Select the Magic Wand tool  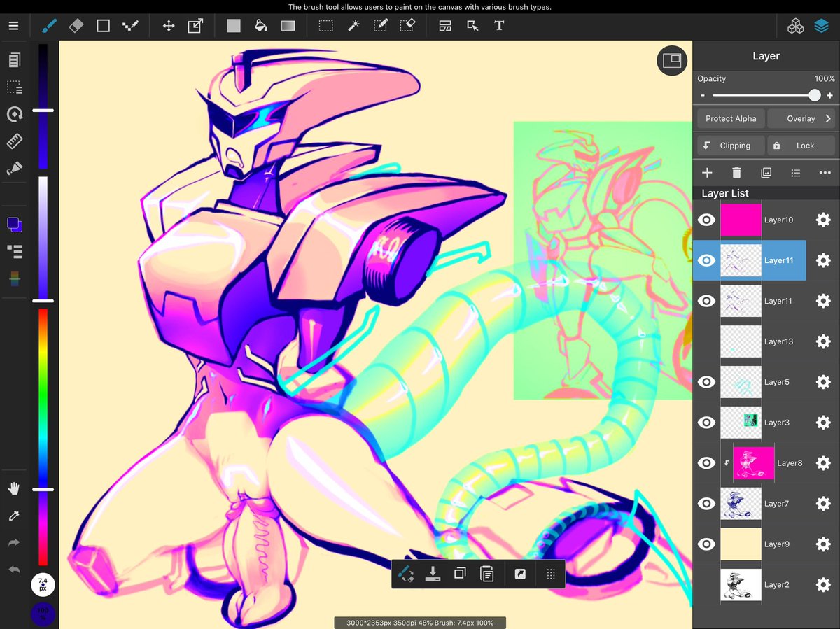(353, 26)
